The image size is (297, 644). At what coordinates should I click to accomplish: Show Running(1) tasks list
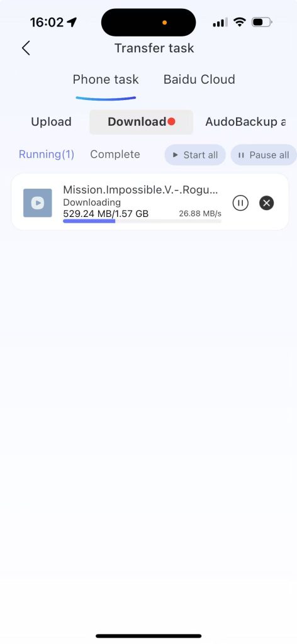47,155
